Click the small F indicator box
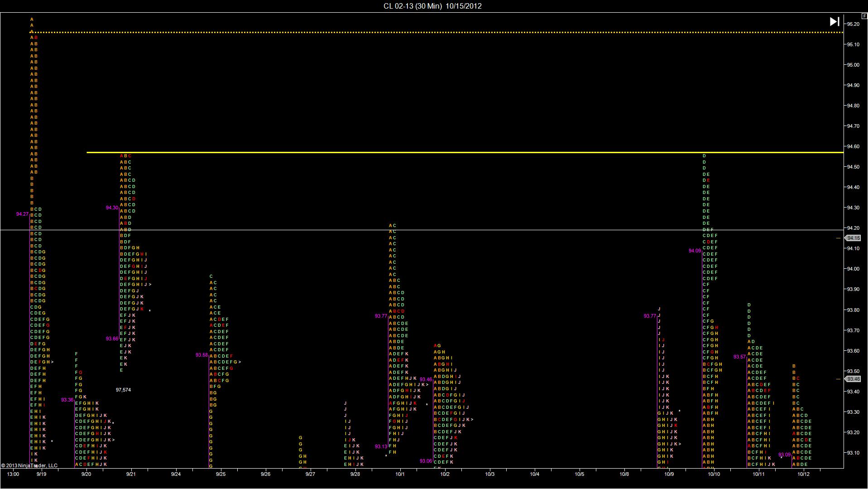 [x=864, y=16]
